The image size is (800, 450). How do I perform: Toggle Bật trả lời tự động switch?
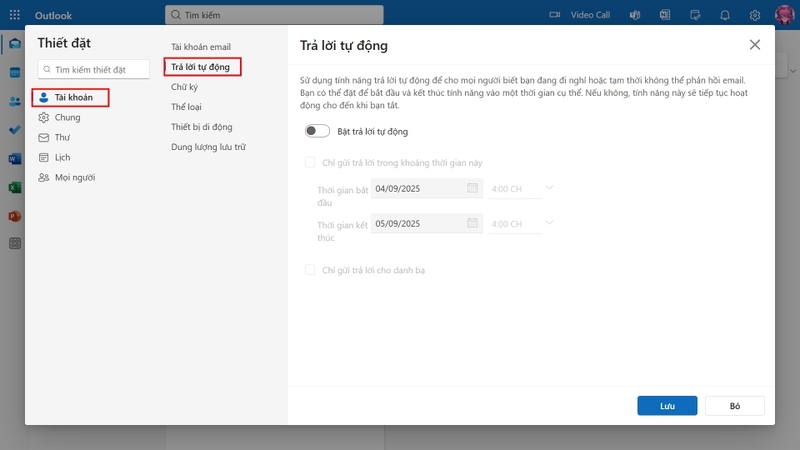[317, 131]
